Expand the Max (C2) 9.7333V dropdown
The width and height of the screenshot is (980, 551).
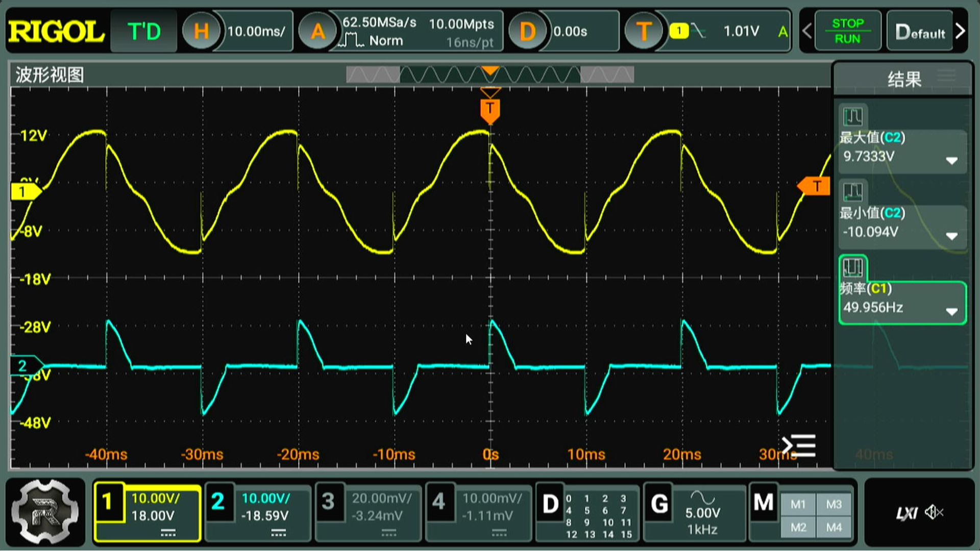coord(951,161)
